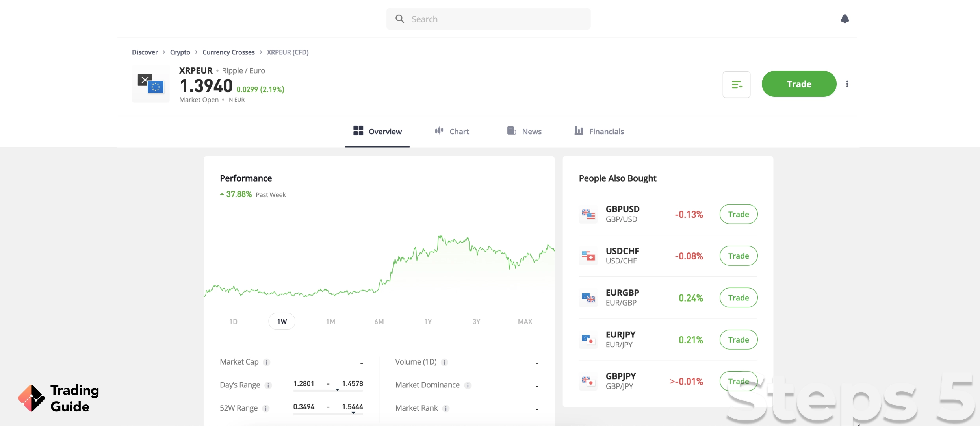
Task: Open the three-dot more options menu
Action: tap(847, 84)
